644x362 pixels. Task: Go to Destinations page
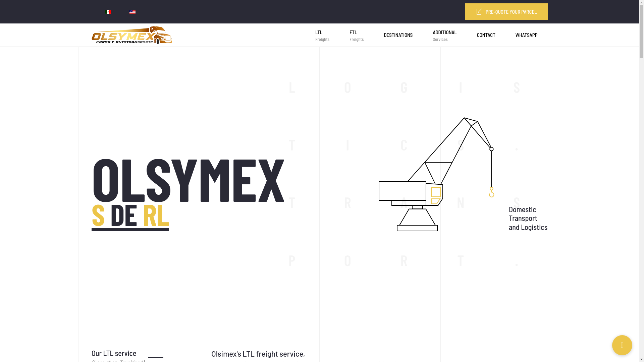[398, 35]
